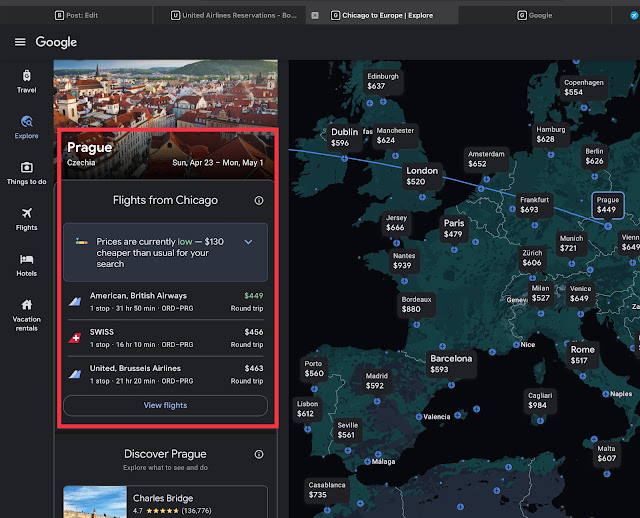Click the Nice airport marker
The image size is (640, 518).
tap(516, 345)
